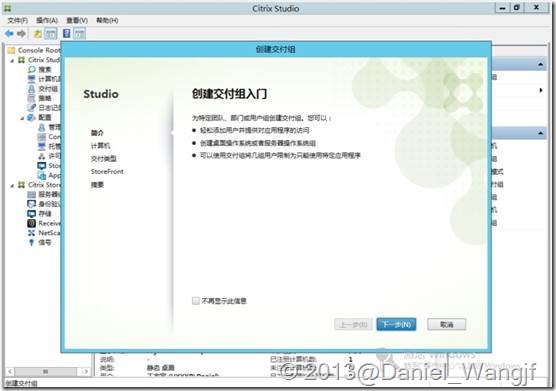Open the Help toolbar icon with question mark
The height and width of the screenshot is (391, 556).
coord(66,34)
